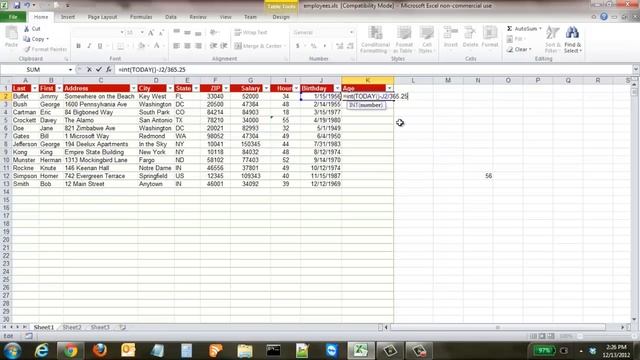
Task: Click the Fill Color bucket icon
Action: [x=141, y=46]
